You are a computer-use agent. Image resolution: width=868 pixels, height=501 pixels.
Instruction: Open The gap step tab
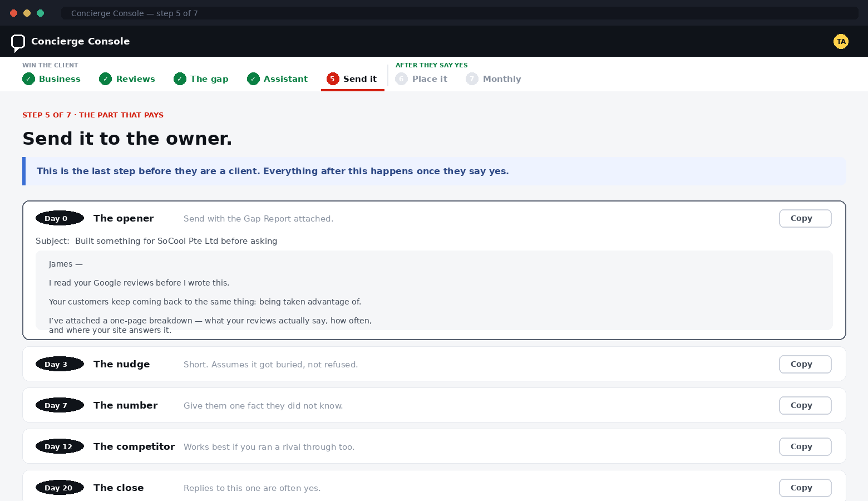pos(201,79)
